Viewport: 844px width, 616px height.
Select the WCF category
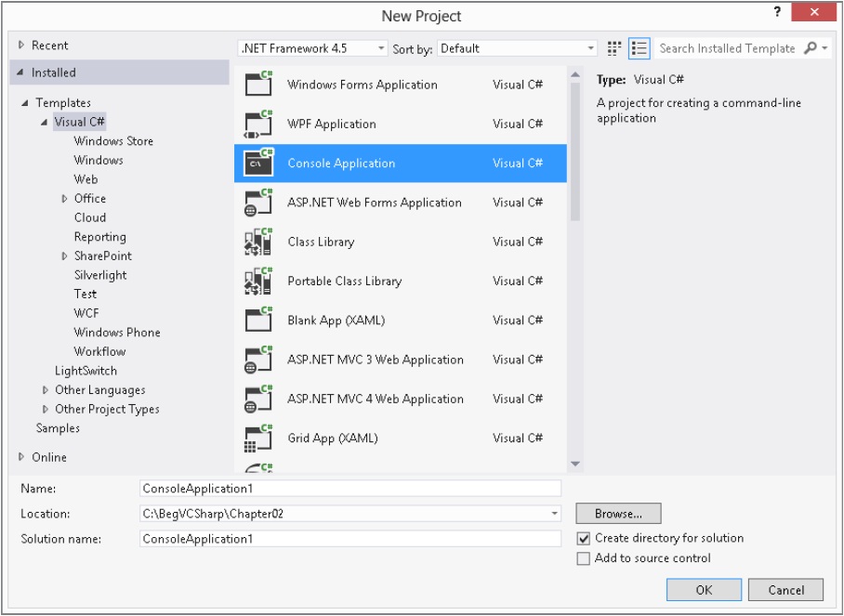pos(86,313)
